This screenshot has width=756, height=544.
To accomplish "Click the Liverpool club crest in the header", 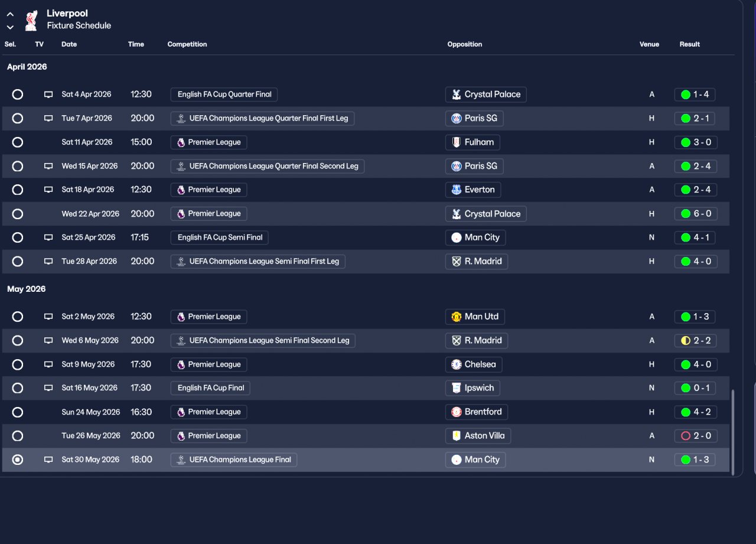I will pyautogui.click(x=31, y=19).
